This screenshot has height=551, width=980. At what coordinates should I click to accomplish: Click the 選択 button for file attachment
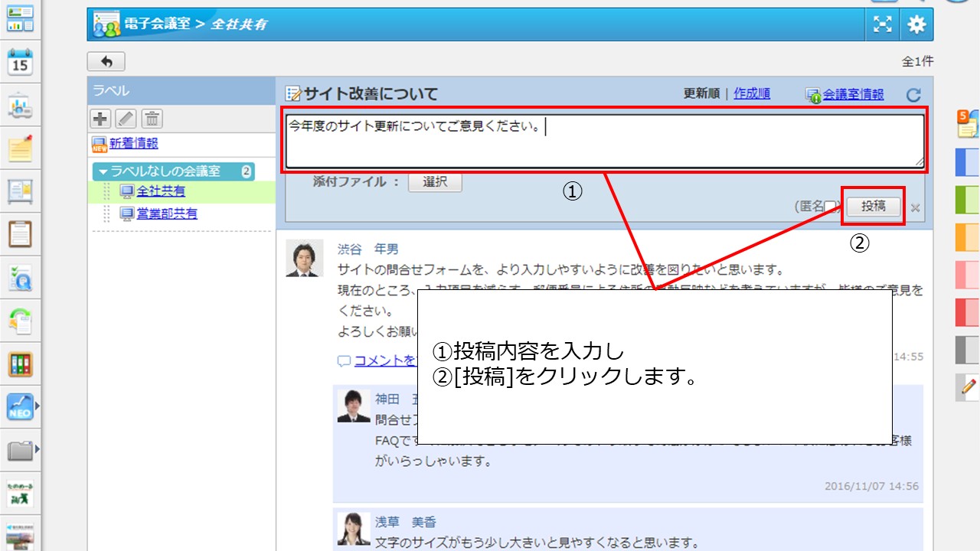[435, 182]
